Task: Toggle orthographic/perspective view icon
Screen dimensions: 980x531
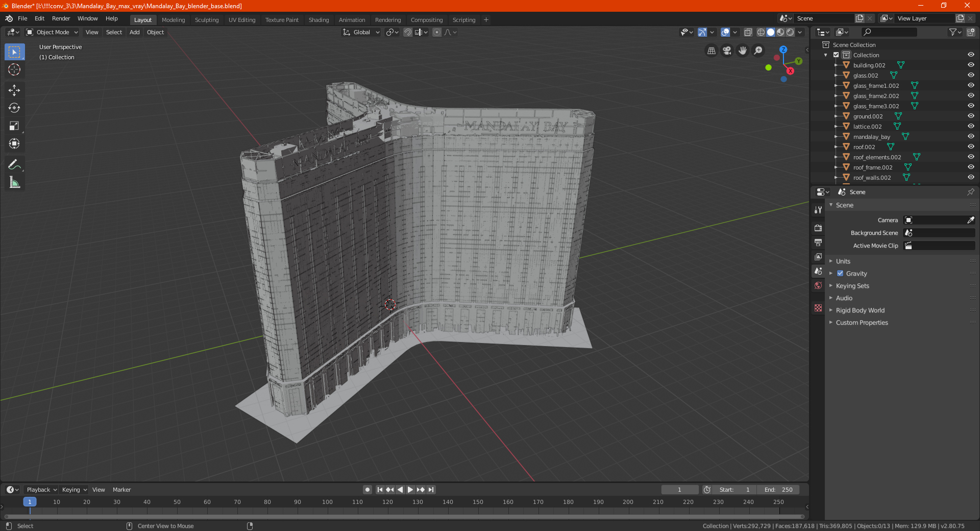Action: click(x=711, y=51)
